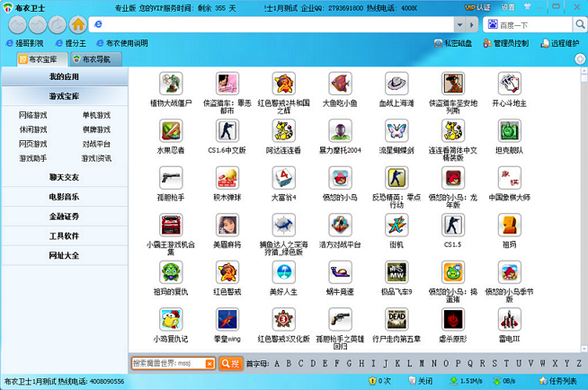Filter games by letter A
This screenshot has width=588, height=390.
coord(277,363)
